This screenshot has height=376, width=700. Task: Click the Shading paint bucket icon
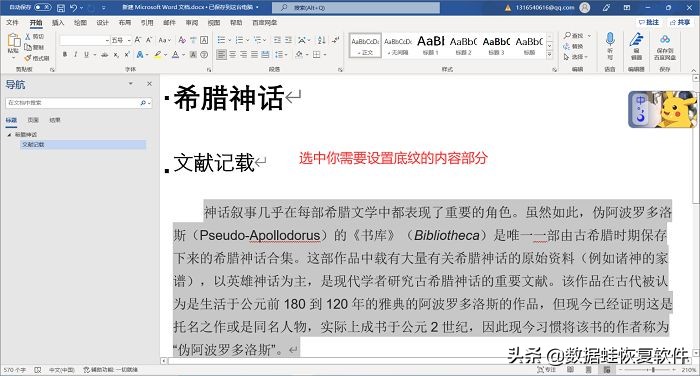[299, 54]
